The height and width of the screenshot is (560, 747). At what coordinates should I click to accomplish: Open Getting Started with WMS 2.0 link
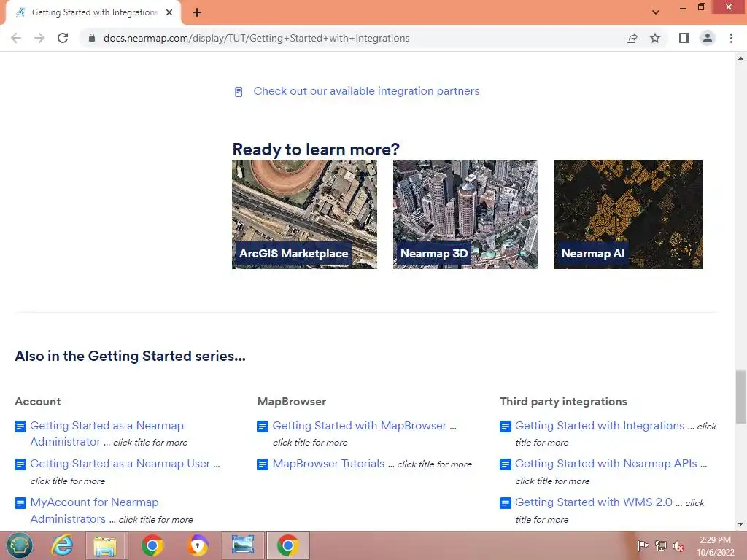point(594,502)
